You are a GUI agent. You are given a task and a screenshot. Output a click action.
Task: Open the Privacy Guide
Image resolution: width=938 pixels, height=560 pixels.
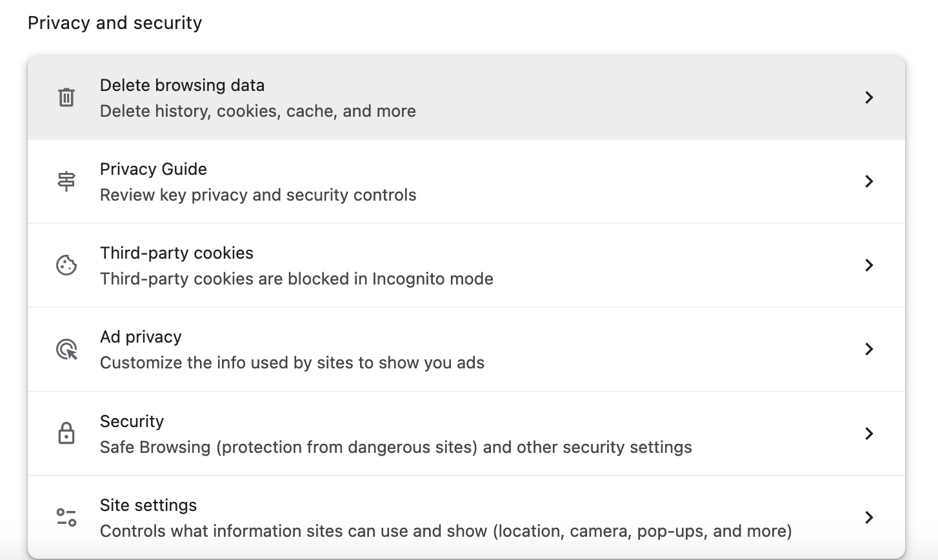tap(452, 181)
